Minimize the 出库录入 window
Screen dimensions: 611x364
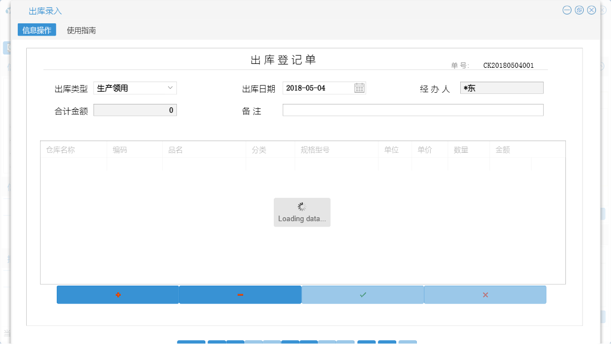point(566,9)
